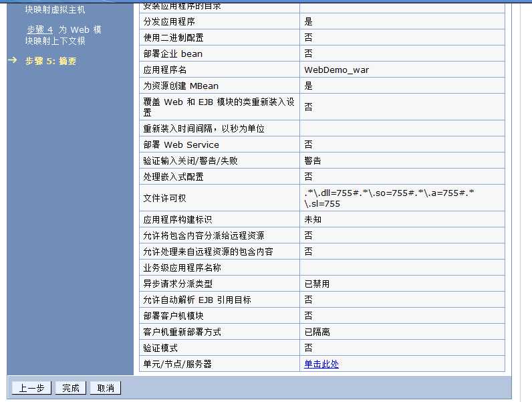532x402 pixels.
Task: Click the 块映射虚拟主机 sidebar text
Action: [x=55, y=10]
